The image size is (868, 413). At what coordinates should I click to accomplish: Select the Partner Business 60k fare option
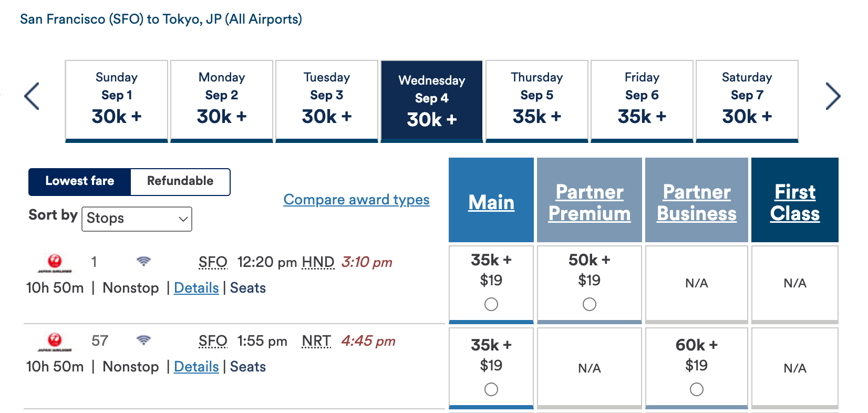point(696,389)
